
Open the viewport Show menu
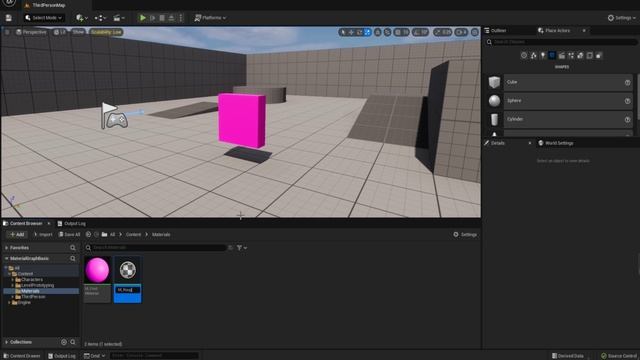(78, 32)
